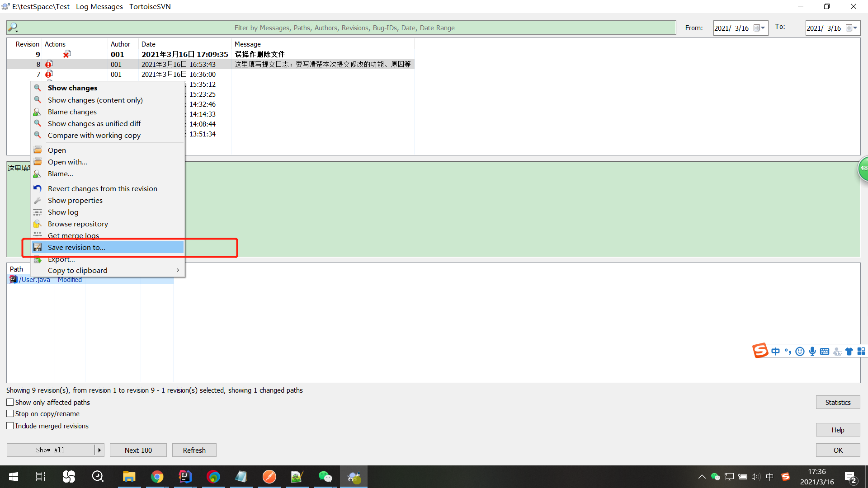Toggle Stop on copy/rename checkbox
The height and width of the screenshot is (488, 868).
pyautogui.click(x=10, y=413)
